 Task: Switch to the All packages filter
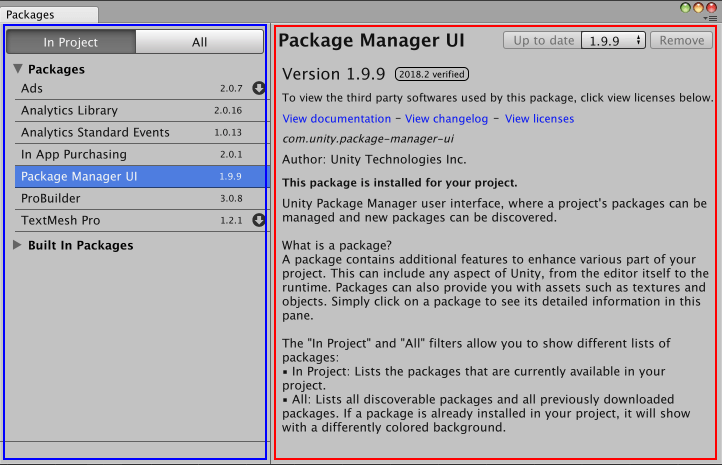coord(199,42)
